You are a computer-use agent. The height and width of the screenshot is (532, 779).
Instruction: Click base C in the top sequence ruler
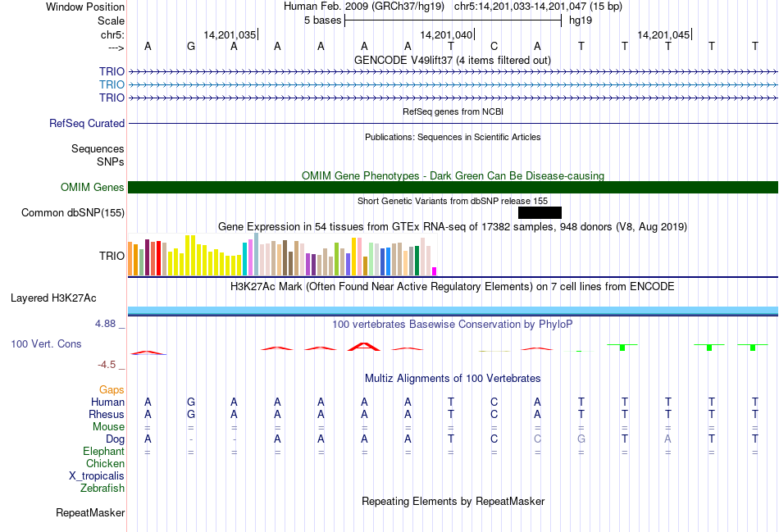click(x=494, y=46)
